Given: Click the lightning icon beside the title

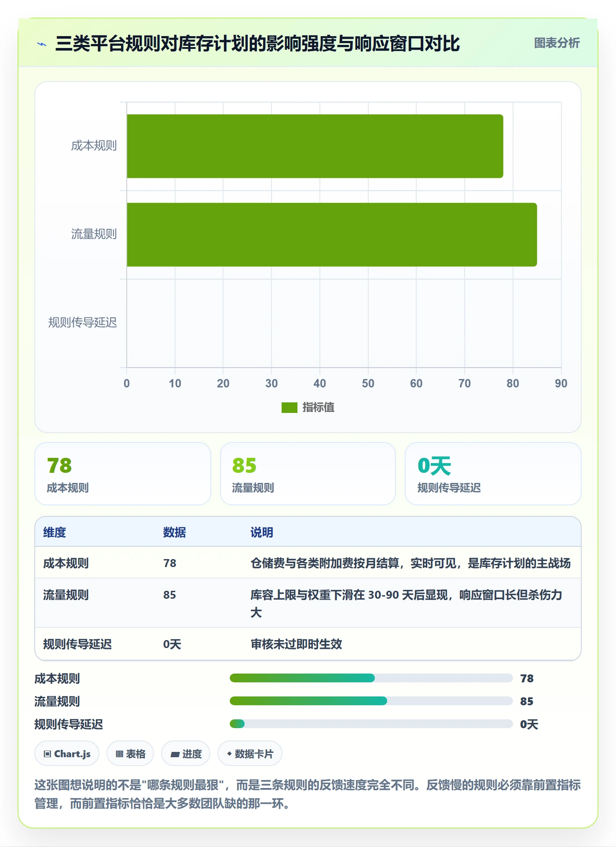Looking at the screenshot, I should [42, 44].
